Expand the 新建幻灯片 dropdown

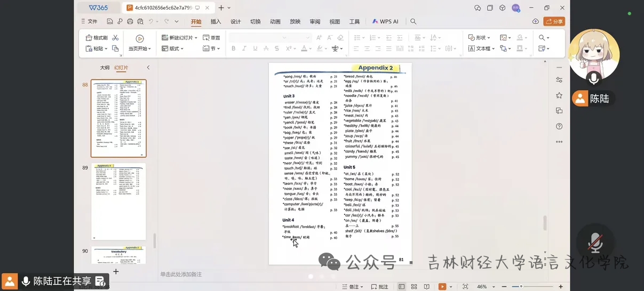click(x=196, y=38)
